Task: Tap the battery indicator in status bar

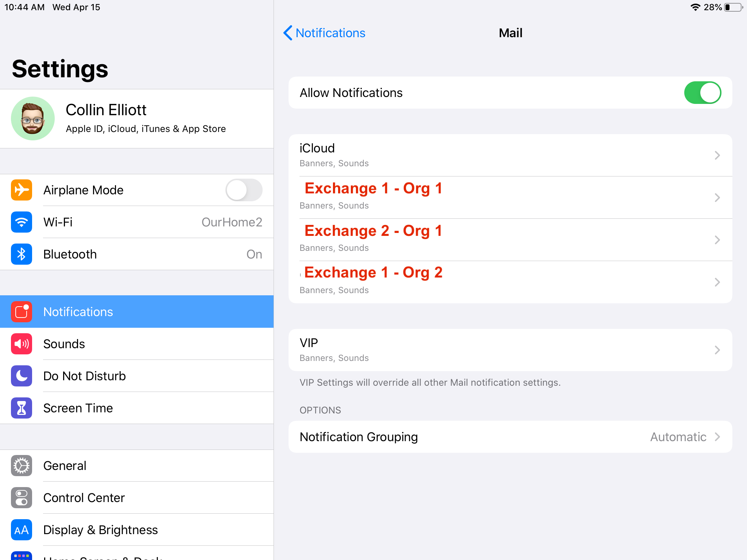Action: click(733, 7)
